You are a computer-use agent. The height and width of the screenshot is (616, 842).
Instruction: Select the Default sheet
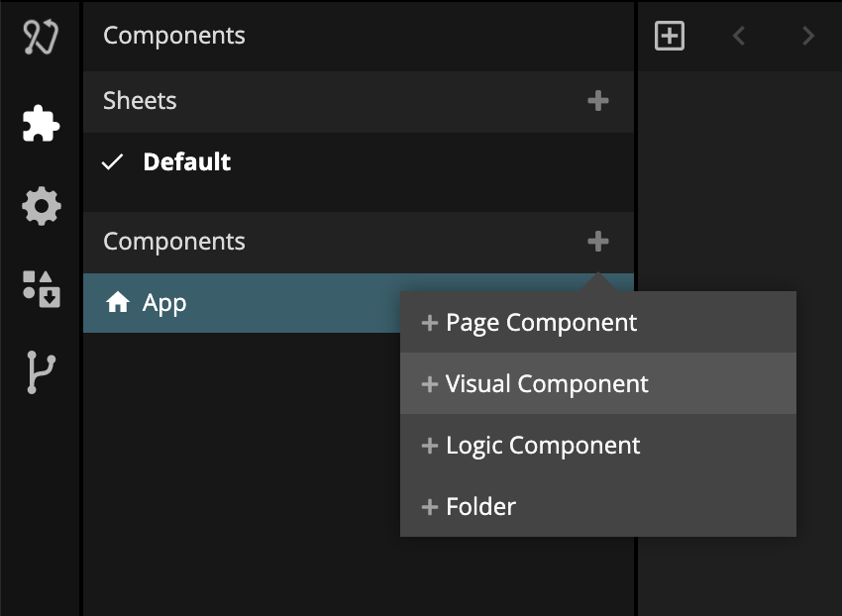click(186, 162)
